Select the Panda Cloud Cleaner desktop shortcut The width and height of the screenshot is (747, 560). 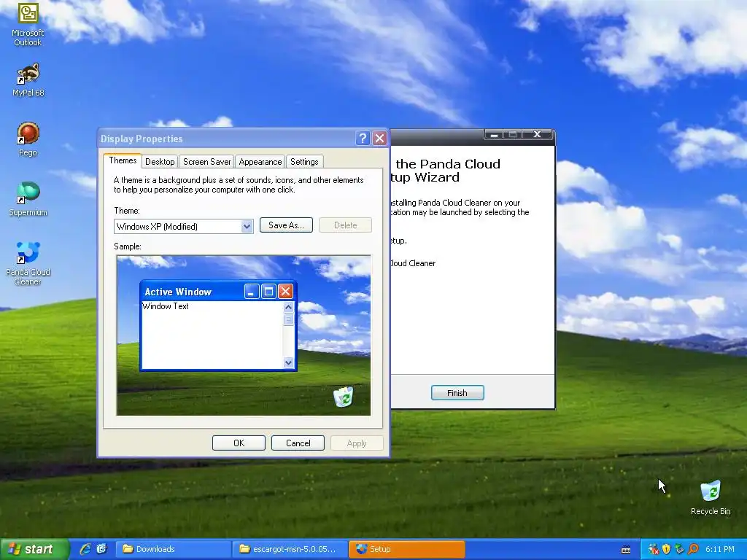tap(28, 263)
